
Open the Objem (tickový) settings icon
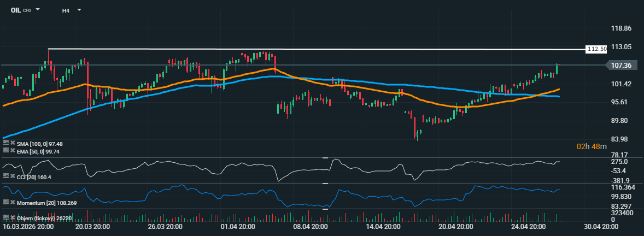tap(5, 217)
